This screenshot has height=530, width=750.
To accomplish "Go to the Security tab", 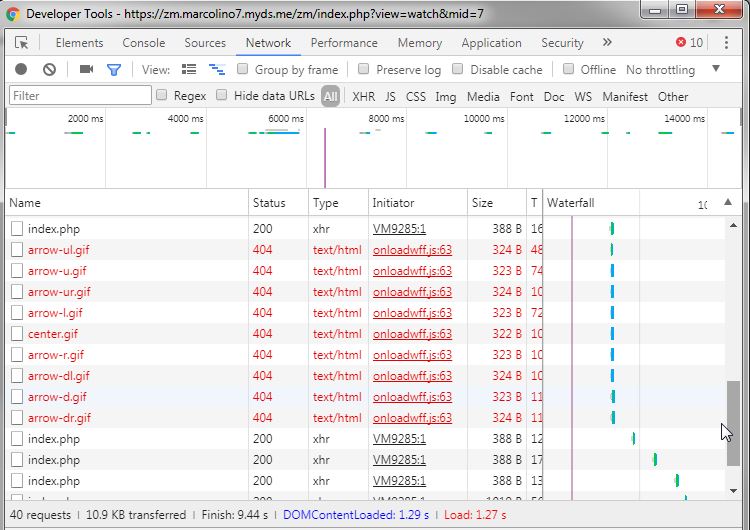I will 562,43.
